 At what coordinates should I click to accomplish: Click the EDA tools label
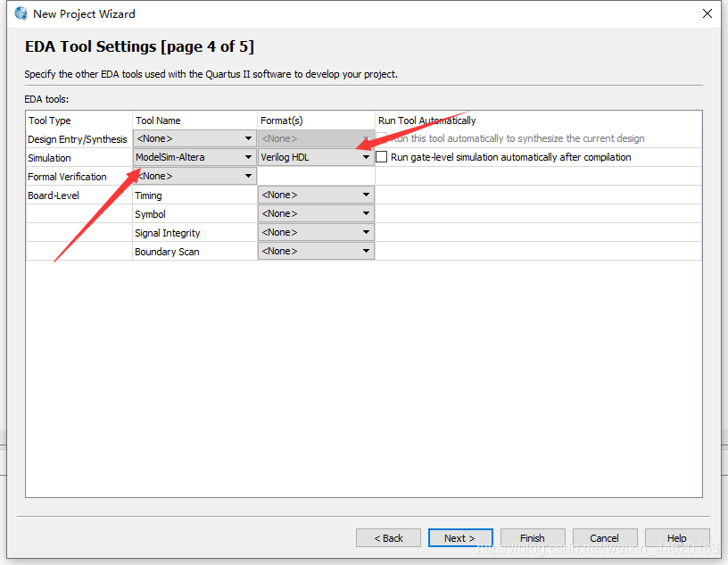[46, 99]
